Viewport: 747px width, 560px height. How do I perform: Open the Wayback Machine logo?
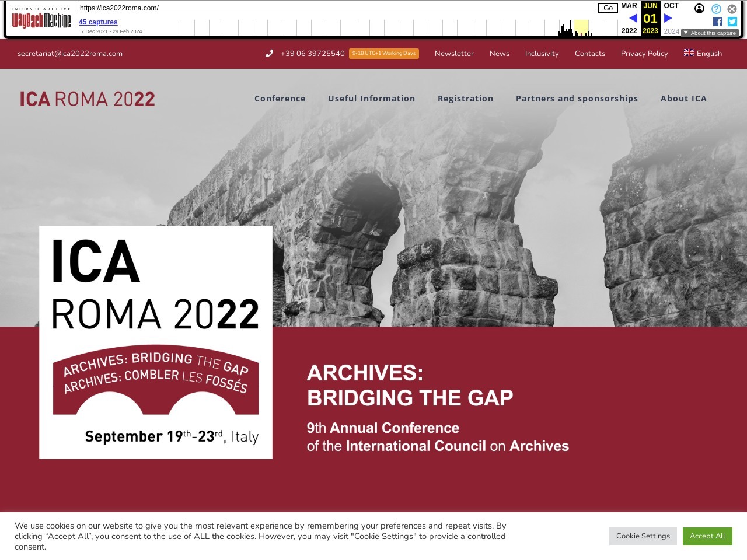click(x=41, y=18)
